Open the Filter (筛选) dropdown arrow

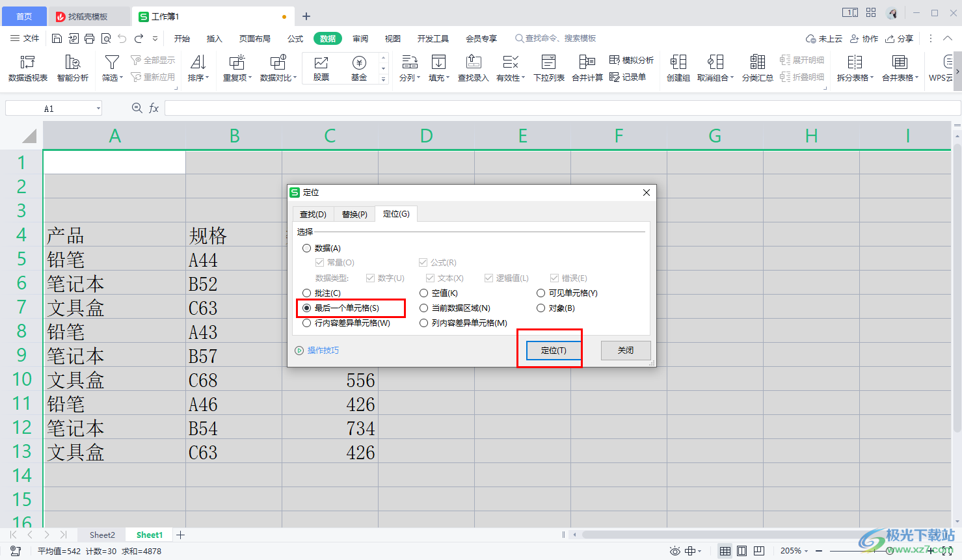[x=122, y=78]
